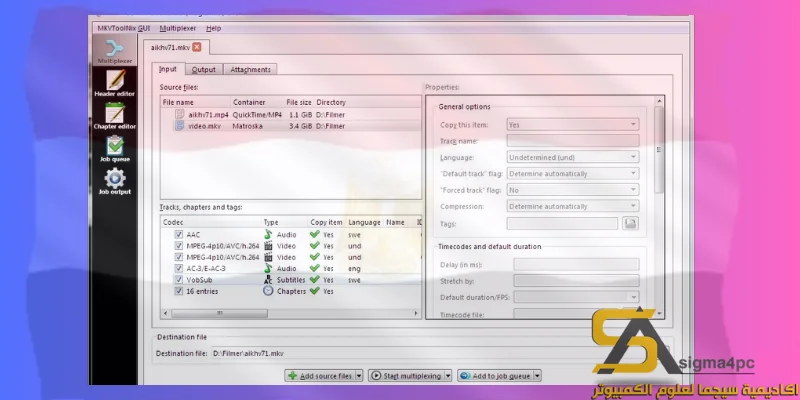Switch to the Output tab
The width and height of the screenshot is (800, 400).
pos(204,69)
